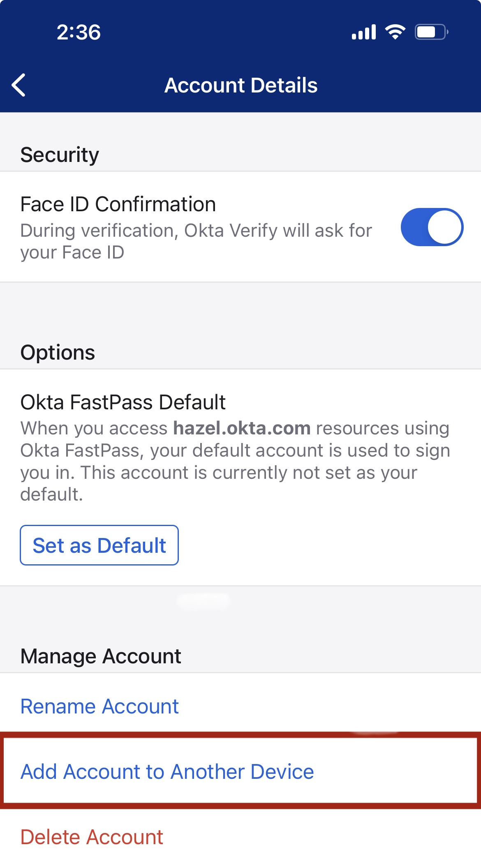Tap the Account Details title
This screenshot has height=868, width=481.
tap(241, 85)
